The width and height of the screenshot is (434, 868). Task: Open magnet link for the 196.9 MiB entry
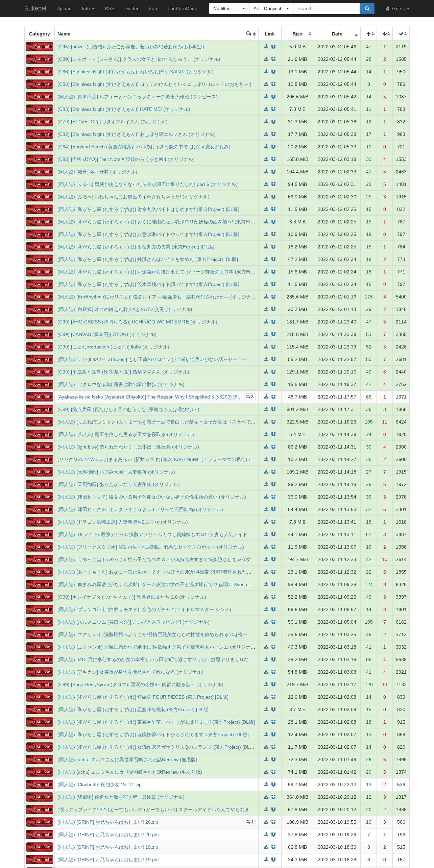point(273,822)
